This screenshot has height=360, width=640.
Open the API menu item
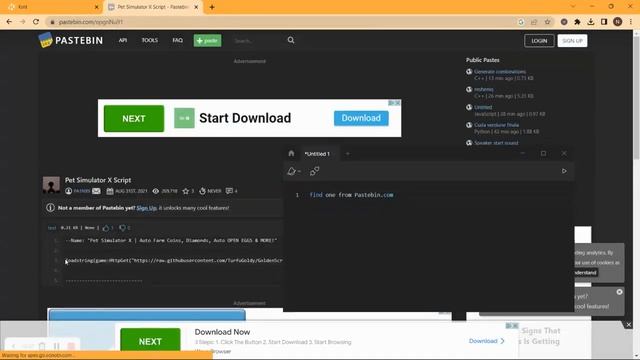123,40
